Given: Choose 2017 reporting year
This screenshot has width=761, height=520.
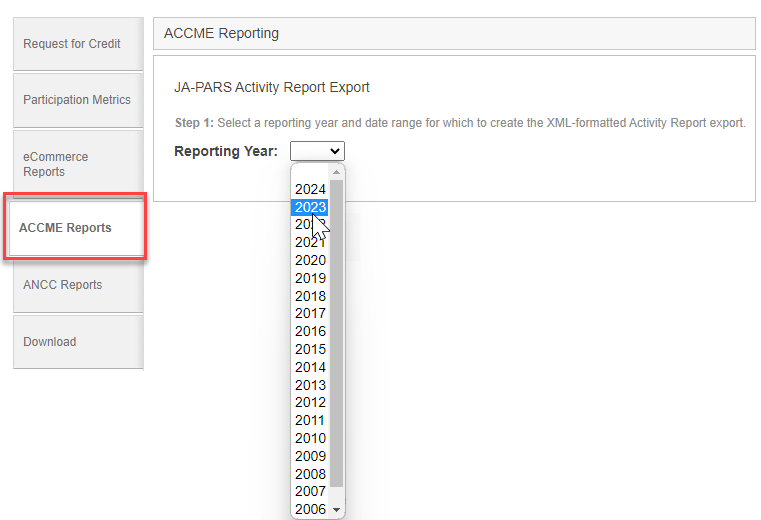Looking at the screenshot, I should pyautogui.click(x=311, y=314).
